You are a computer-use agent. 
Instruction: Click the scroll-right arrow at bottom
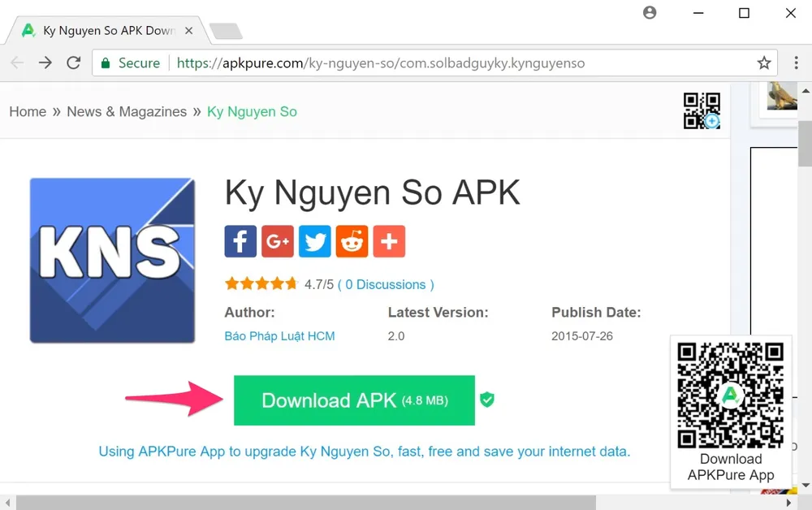tap(788, 502)
